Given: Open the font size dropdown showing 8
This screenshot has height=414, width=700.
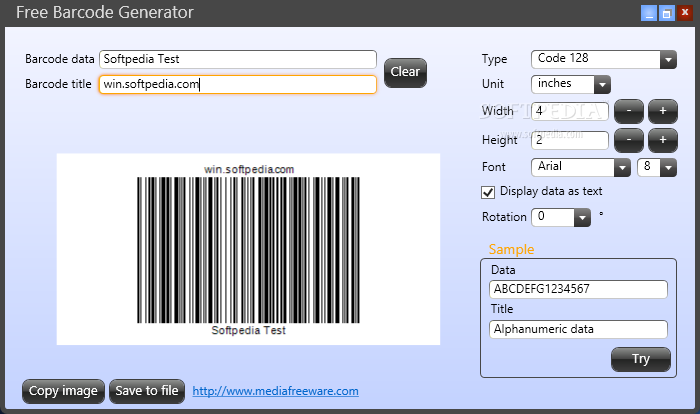Looking at the screenshot, I should 657,167.
